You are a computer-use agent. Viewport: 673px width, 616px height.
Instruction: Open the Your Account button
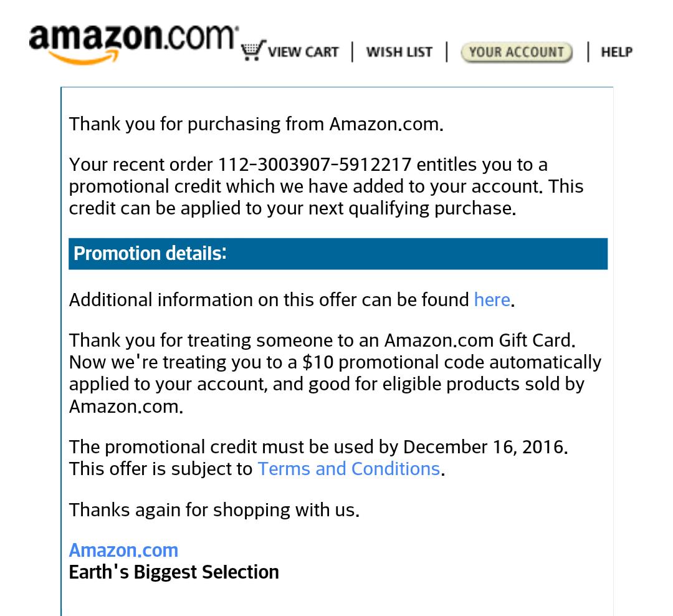516,52
